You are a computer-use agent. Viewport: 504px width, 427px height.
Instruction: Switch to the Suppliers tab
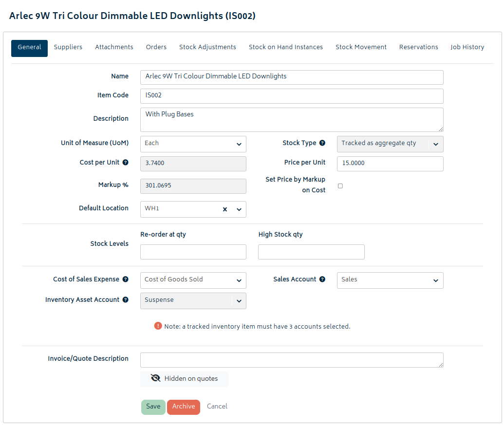tap(68, 47)
